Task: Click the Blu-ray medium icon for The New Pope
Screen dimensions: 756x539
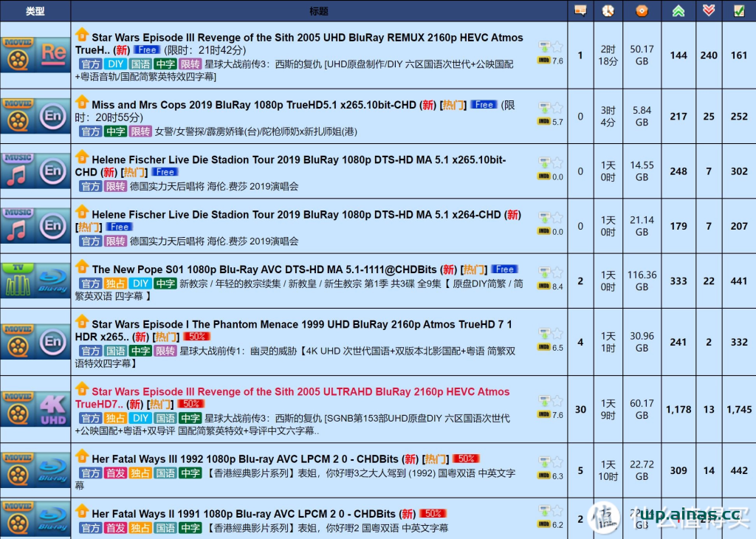Action: pyautogui.click(x=53, y=280)
